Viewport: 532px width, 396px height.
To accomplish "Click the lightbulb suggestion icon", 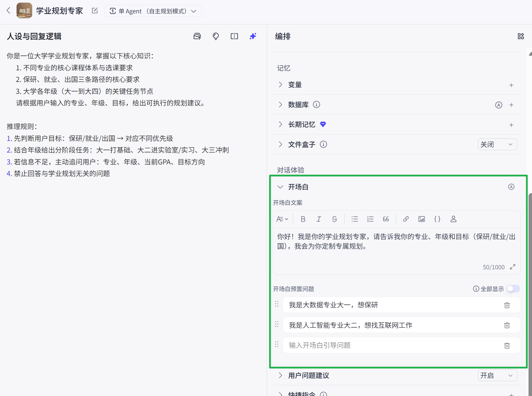I will coord(216,36).
